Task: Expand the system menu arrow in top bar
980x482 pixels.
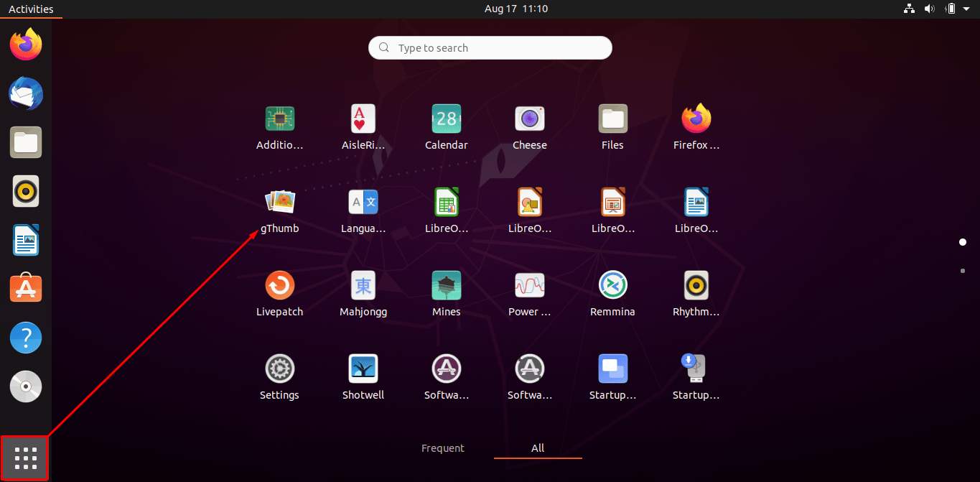Action: [x=966, y=9]
